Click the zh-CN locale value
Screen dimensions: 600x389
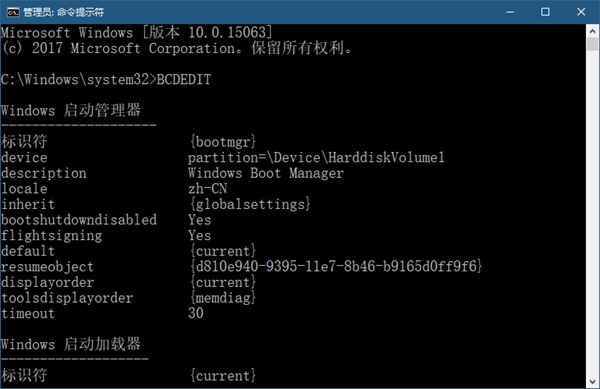(x=207, y=189)
